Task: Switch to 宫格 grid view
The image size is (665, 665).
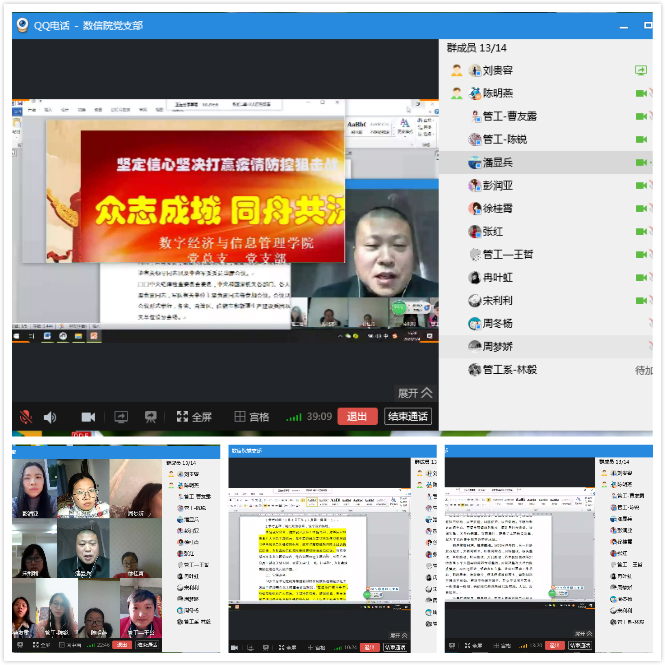Action: pyautogui.click(x=252, y=416)
